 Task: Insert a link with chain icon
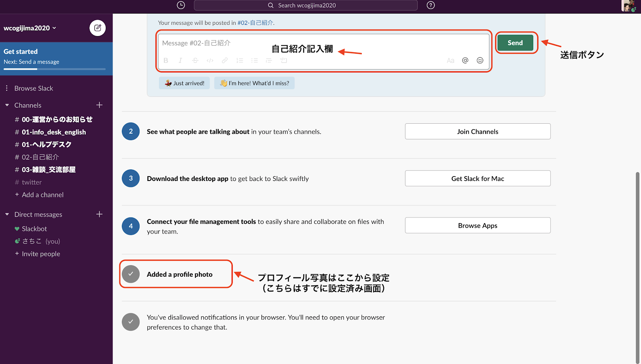225,60
